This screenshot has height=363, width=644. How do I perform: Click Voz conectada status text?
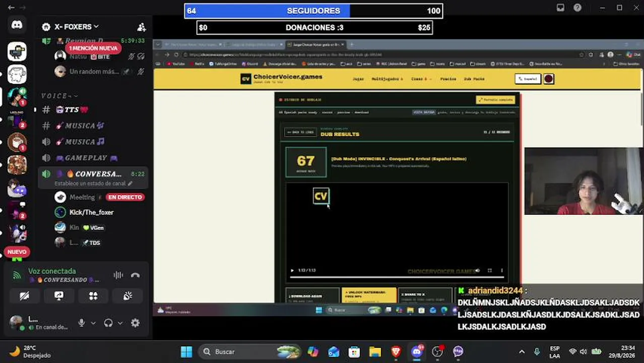pos(52,271)
